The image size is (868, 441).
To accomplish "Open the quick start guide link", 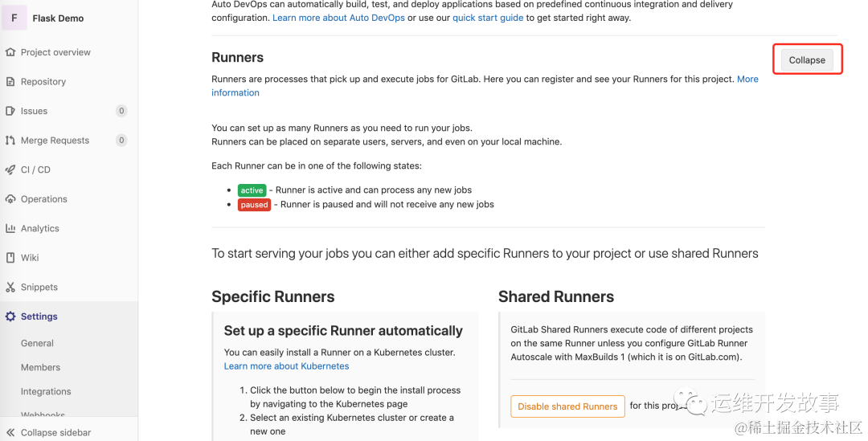I will pos(488,18).
